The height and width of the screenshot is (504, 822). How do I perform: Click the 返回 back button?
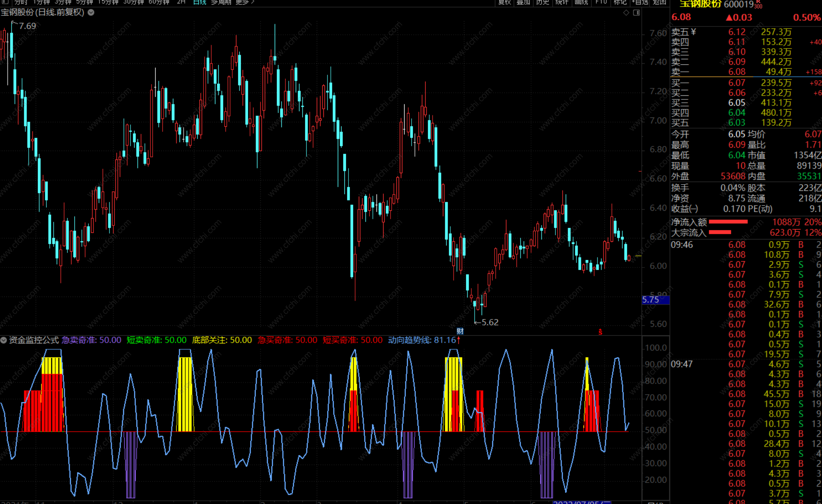pos(659,2)
